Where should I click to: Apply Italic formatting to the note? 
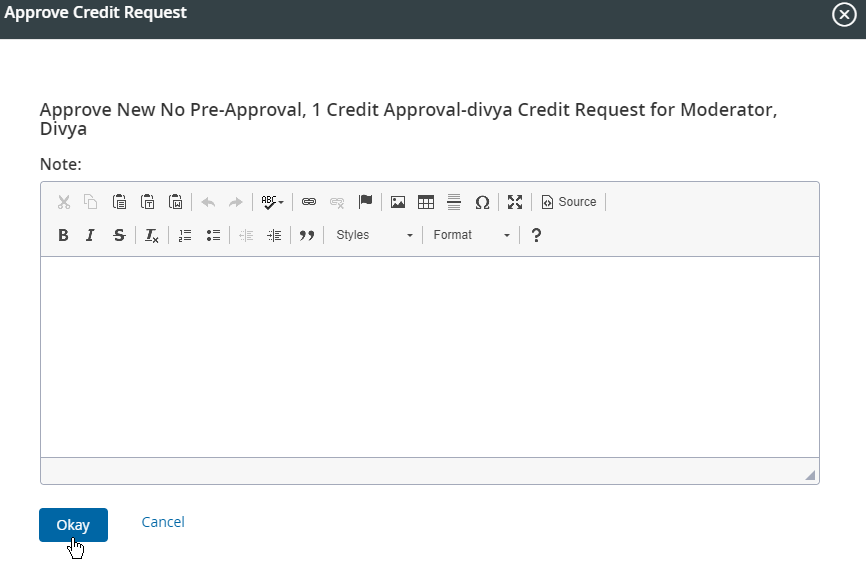[x=90, y=235]
